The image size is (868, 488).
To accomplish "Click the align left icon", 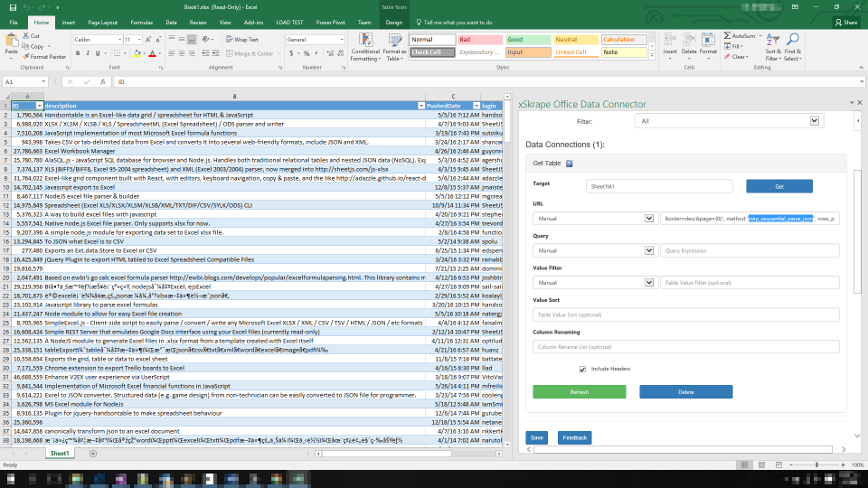I will 172,53.
